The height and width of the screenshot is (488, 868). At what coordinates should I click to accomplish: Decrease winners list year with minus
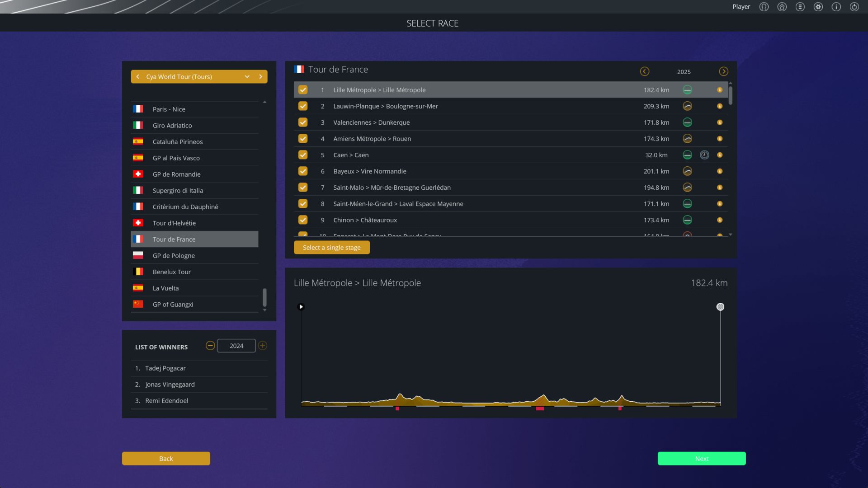(210, 346)
